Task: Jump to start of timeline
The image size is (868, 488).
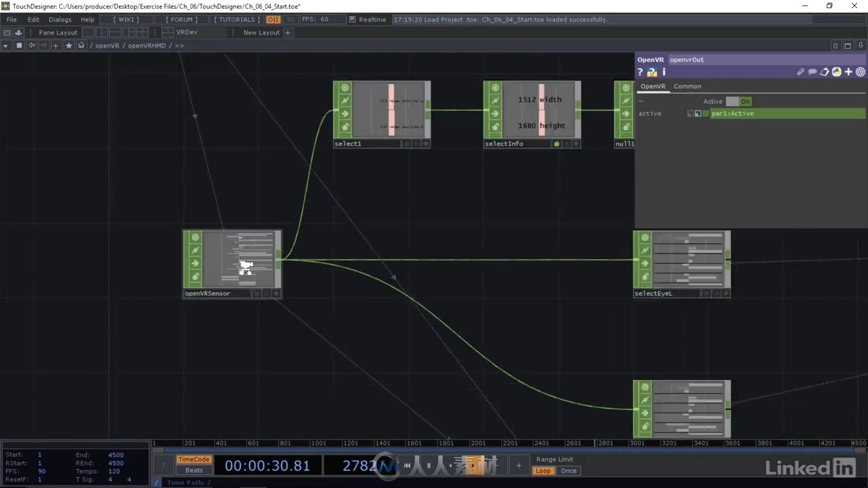Action: click(407, 466)
